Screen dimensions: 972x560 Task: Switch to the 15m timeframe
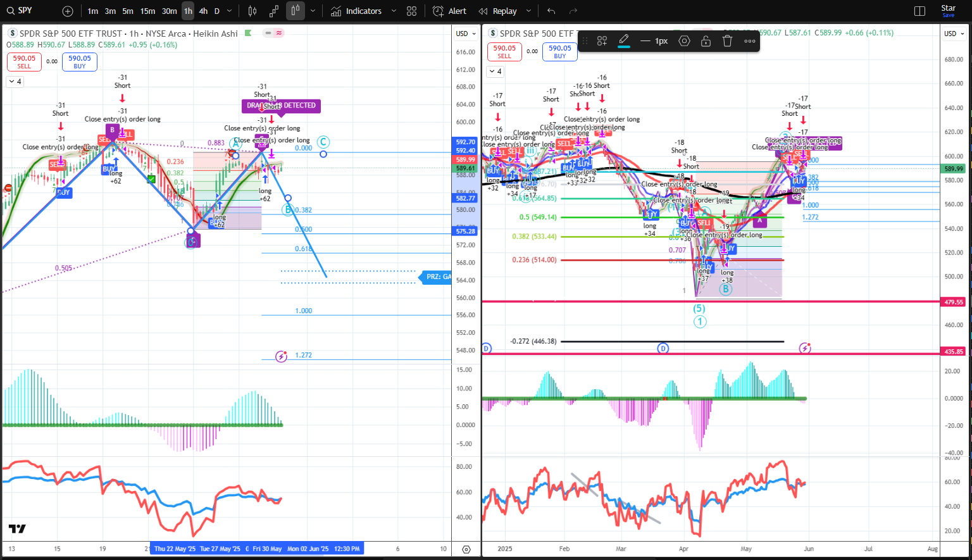147,11
